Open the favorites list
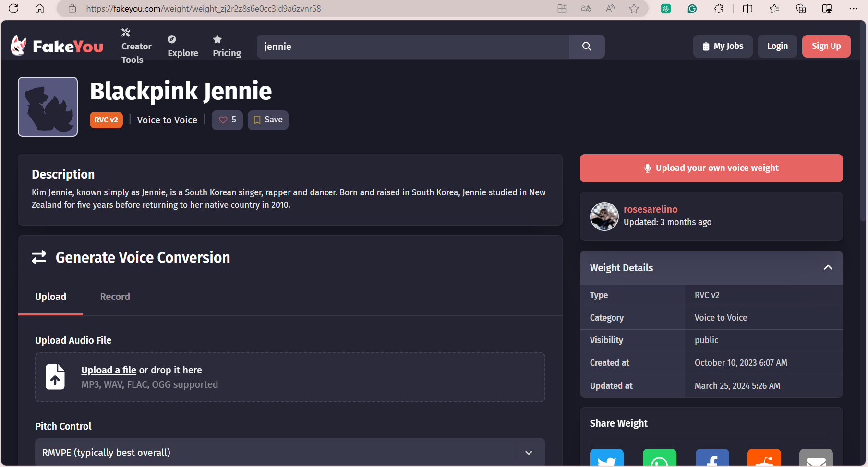Viewport: 868px width, 467px height. click(774, 8)
